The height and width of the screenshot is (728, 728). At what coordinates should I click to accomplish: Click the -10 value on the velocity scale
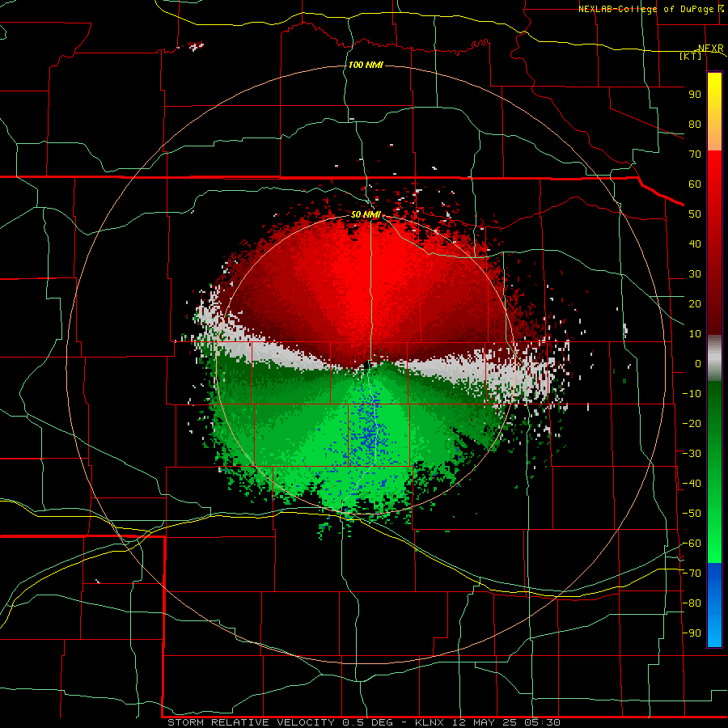click(692, 394)
